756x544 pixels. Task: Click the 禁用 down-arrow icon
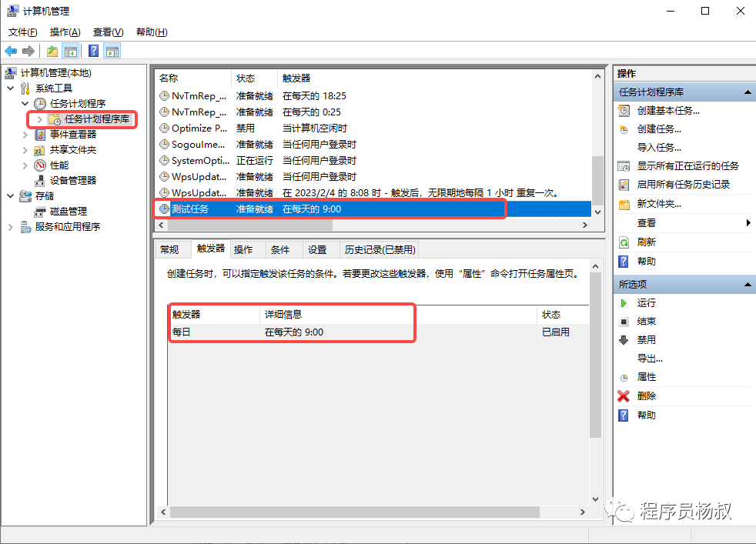pos(624,340)
